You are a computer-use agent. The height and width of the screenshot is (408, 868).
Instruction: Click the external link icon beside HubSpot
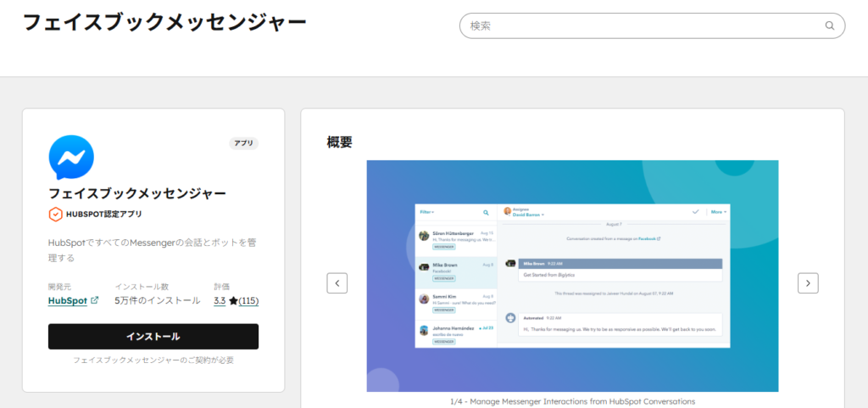point(95,300)
